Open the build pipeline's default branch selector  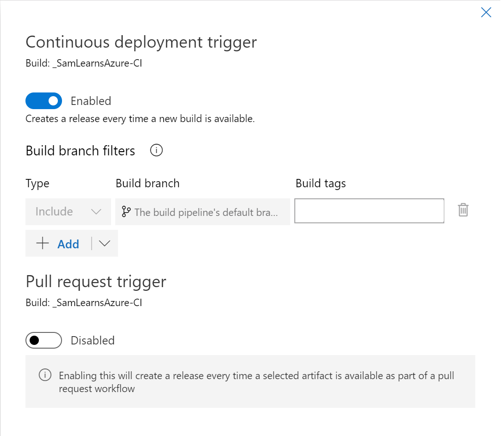pos(206,212)
